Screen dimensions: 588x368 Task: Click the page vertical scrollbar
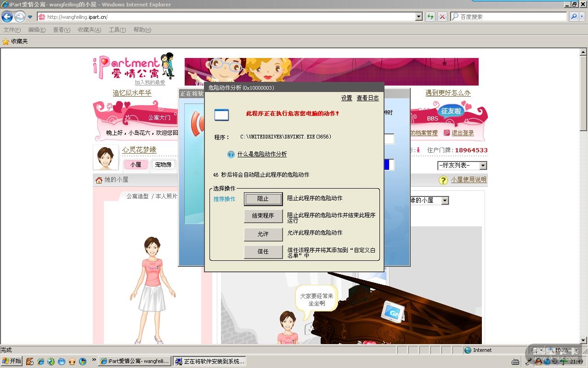pyautogui.click(x=583, y=196)
